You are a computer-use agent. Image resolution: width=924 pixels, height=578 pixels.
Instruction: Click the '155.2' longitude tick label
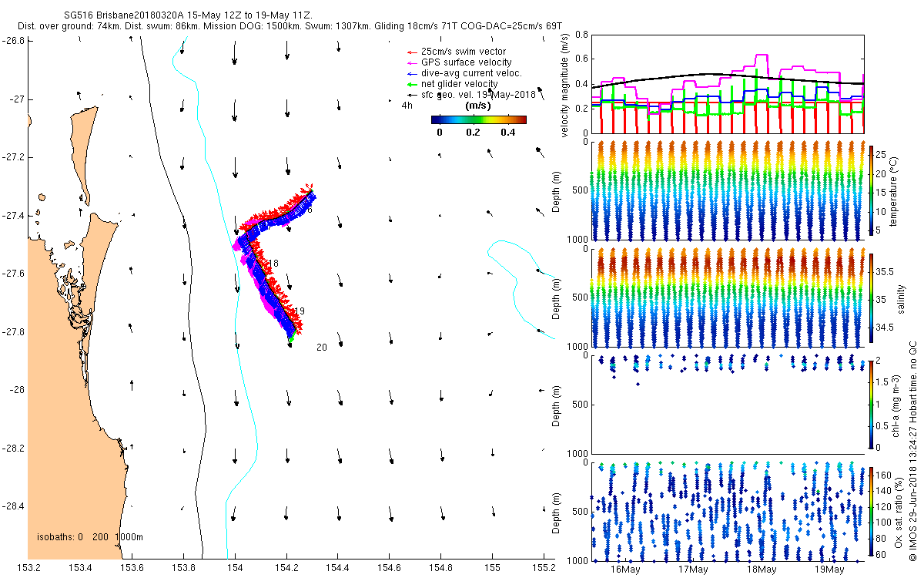tap(544, 569)
